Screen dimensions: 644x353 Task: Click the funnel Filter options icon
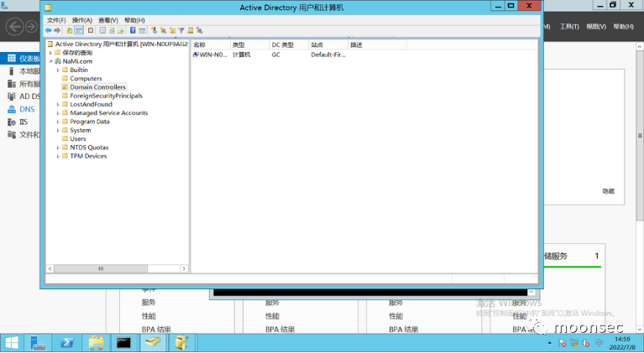(181, 30)
